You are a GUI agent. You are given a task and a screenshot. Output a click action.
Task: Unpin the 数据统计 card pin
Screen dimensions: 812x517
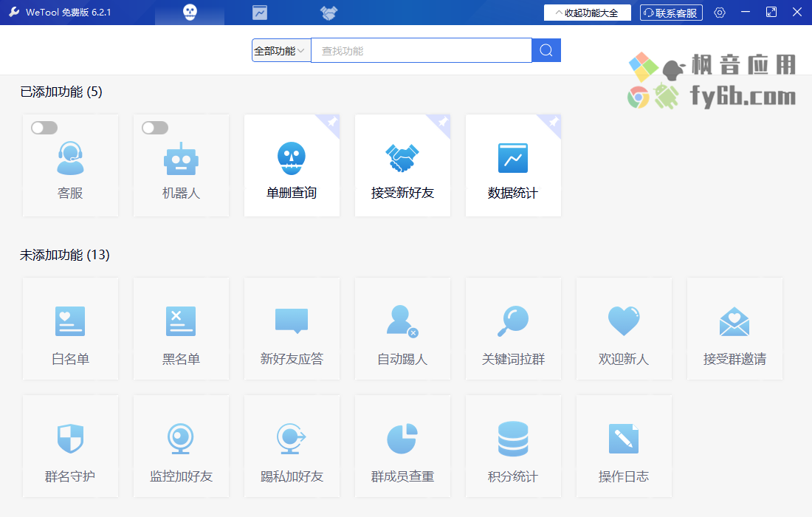click(554, 122)
